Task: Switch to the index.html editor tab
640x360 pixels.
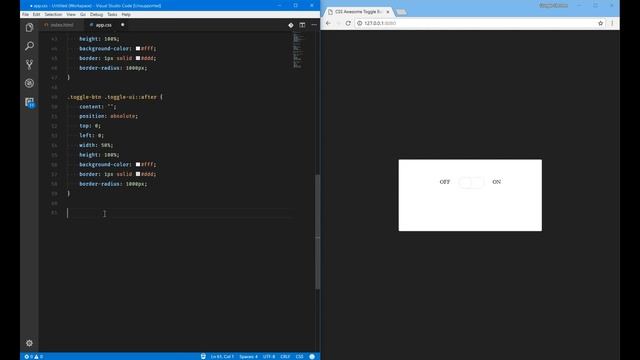Action: click(61, 25)
